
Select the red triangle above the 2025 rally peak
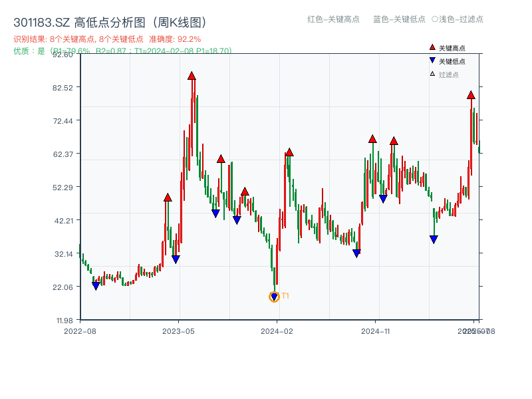point(471,96)
